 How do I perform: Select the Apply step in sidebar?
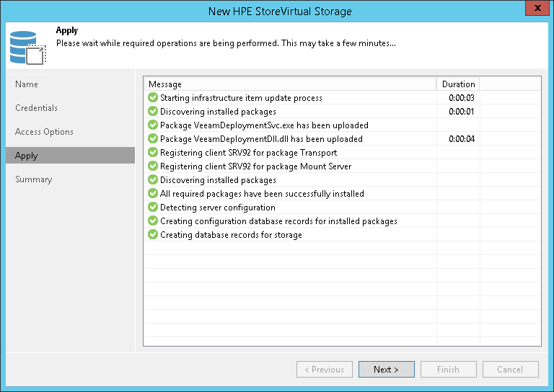[x=27, y=156]
